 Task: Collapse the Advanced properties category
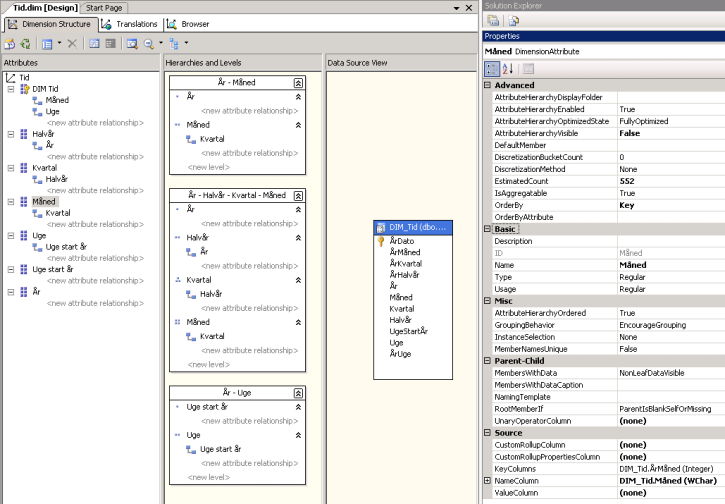click(487, 85)
